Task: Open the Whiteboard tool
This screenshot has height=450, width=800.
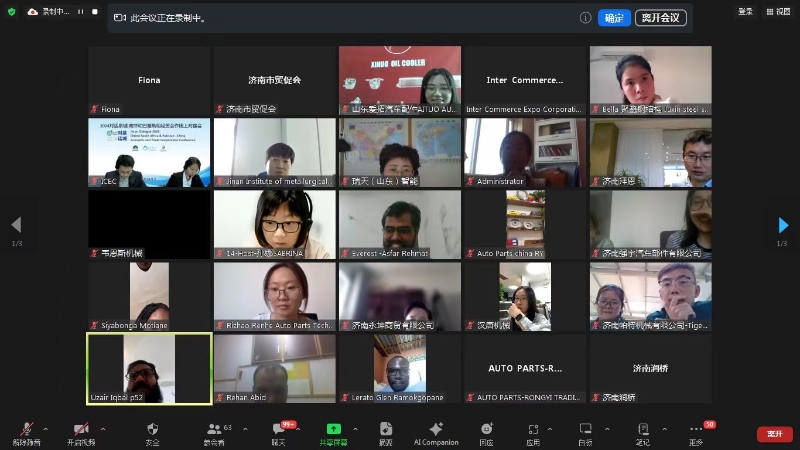Action: pyautogui.click(x=585, y=432)
